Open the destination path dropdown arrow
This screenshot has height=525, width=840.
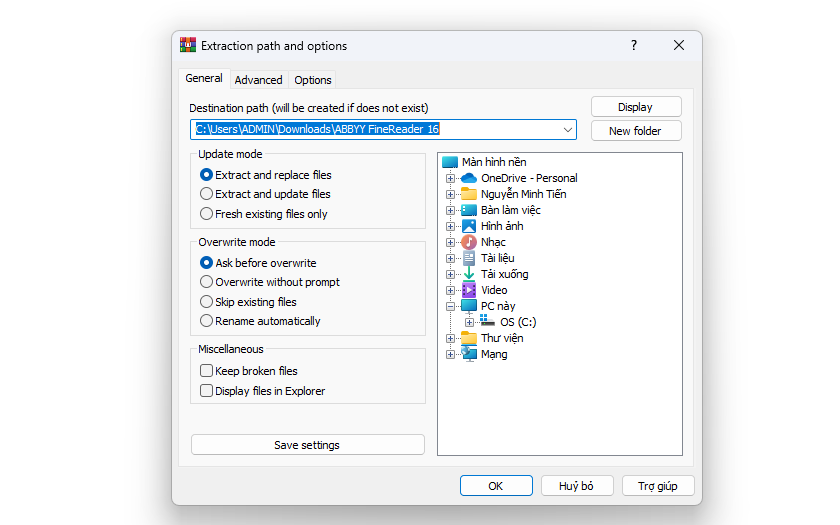(x=567, y=130)
